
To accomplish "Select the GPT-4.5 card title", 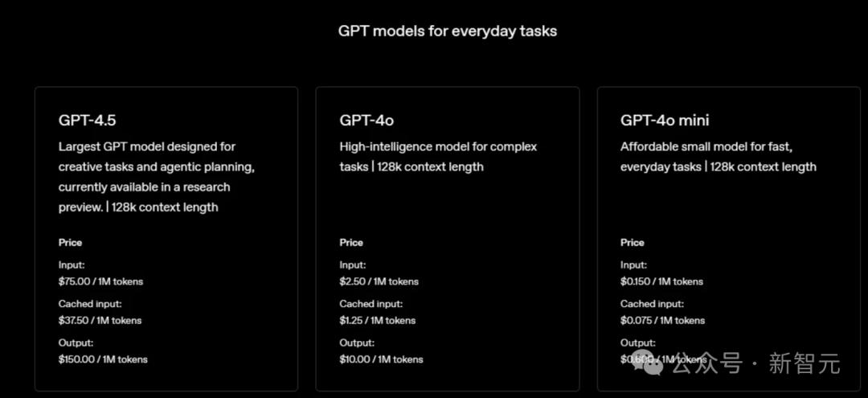I will coord(87,120).
